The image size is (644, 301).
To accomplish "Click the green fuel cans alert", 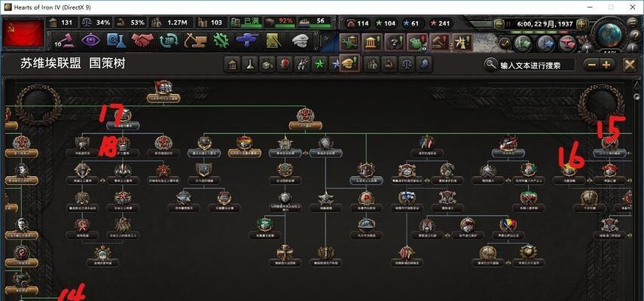I will tap(417, 42).
